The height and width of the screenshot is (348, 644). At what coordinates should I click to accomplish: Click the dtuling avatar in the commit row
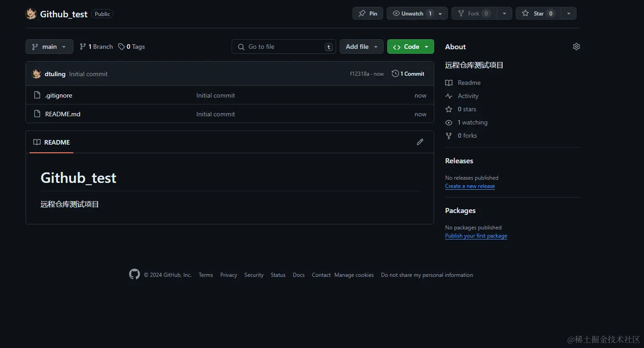pos(36,74)
